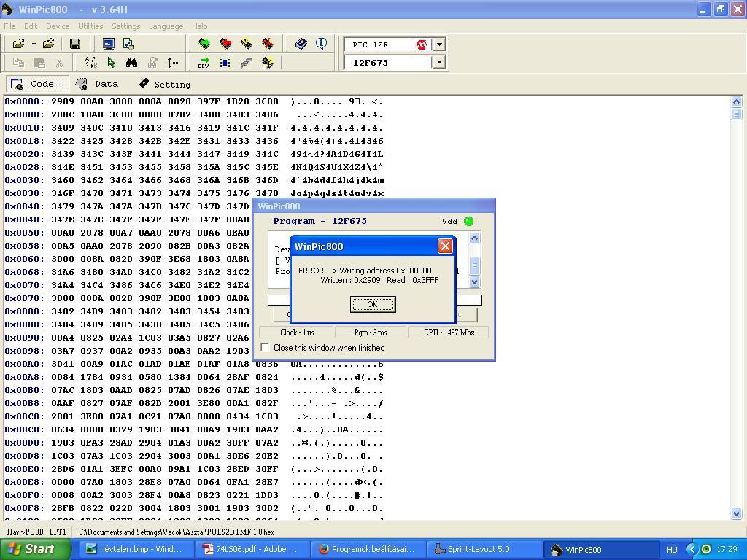Click the vertical arrow fill buffer icon

173,63
